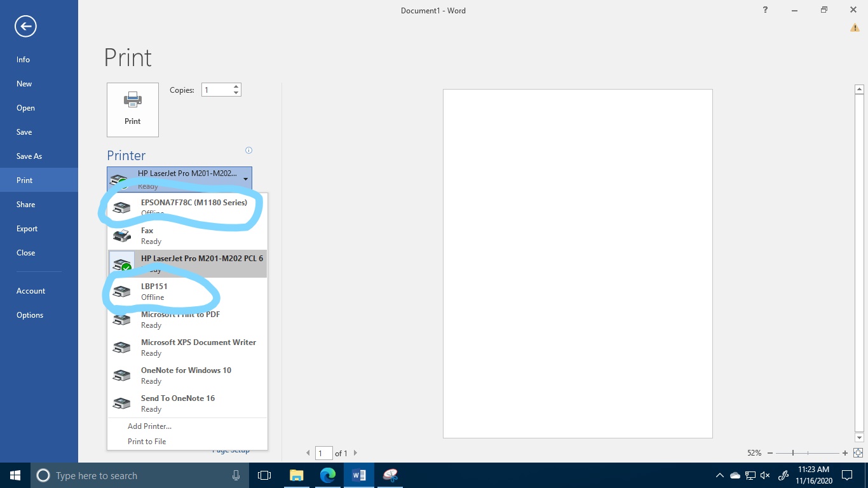
Task: Open the Windows Start menu
Action: click(x=15, y=475)
